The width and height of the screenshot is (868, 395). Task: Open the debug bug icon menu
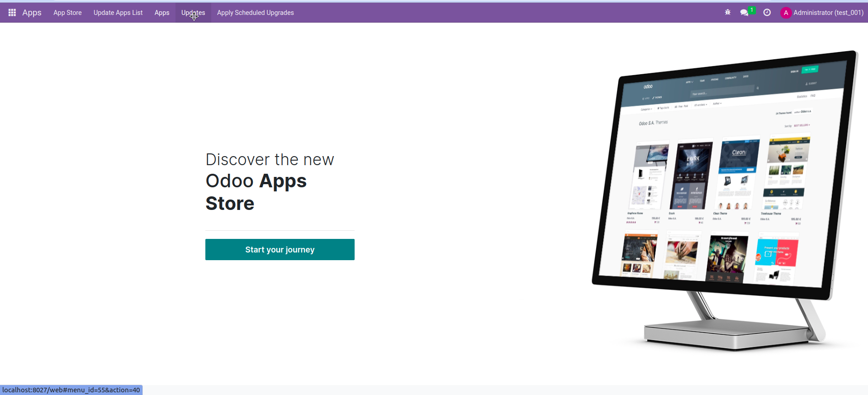tap(728, 13)
